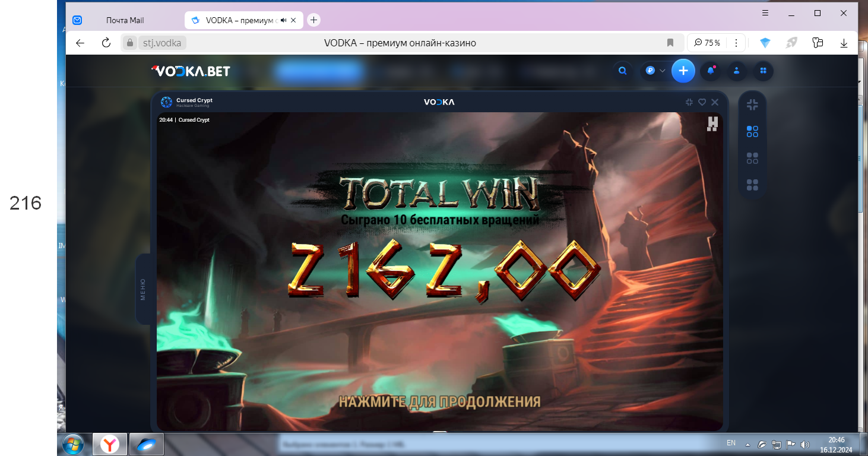Click the blue diamond extension icon
Screen dimensions: 868x456
point(765,43)
